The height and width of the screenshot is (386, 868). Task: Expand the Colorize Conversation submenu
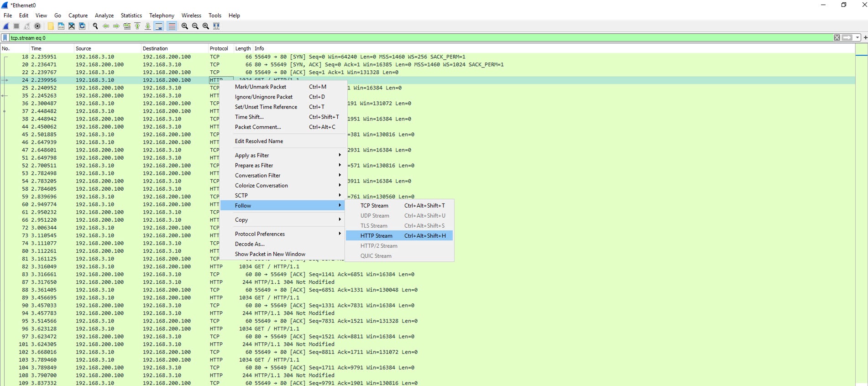283,185
